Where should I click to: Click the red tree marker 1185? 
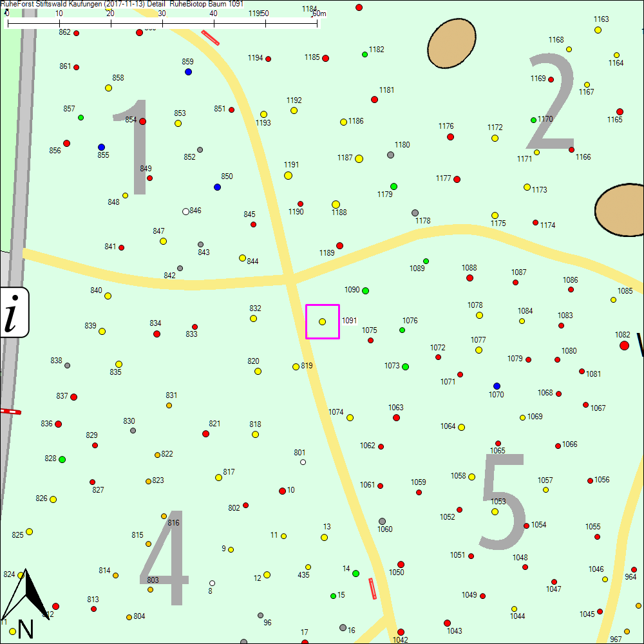tap(325, 59)
